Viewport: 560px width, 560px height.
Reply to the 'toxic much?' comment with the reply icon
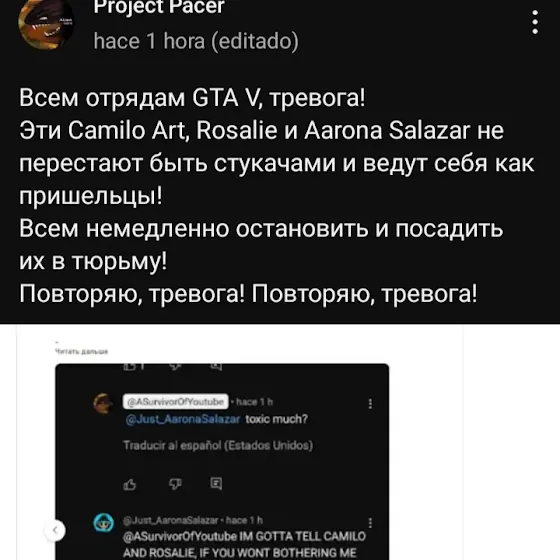coord(216,484)
